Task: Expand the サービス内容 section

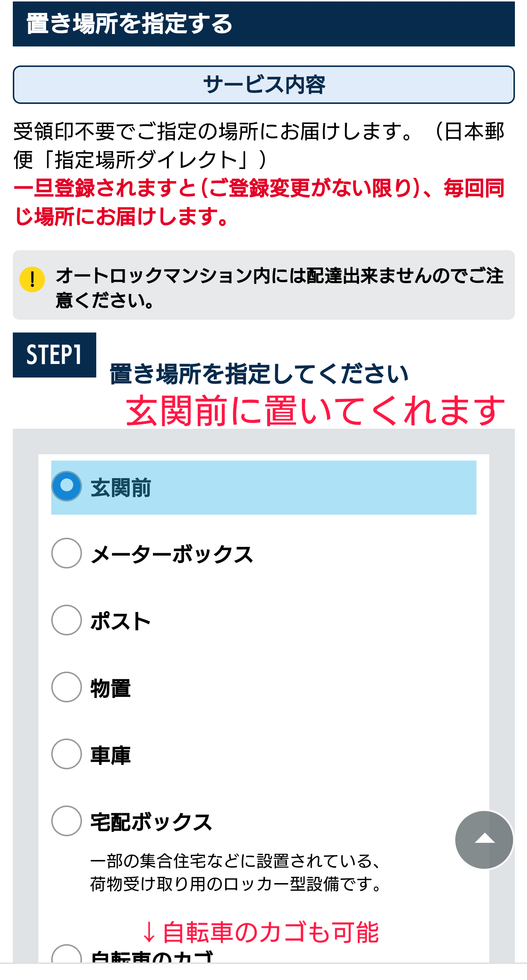Action: [264, 85]
